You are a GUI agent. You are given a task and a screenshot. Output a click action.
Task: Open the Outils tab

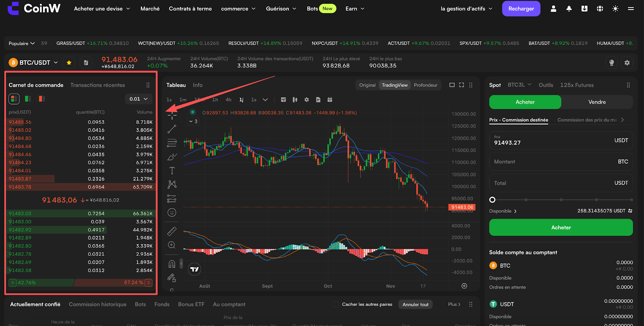tap(546, 85)
